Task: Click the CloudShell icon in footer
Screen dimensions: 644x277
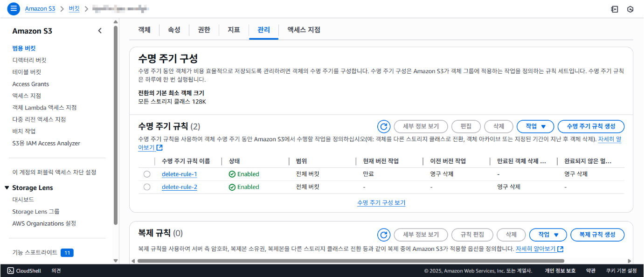Action: (11, 270)
